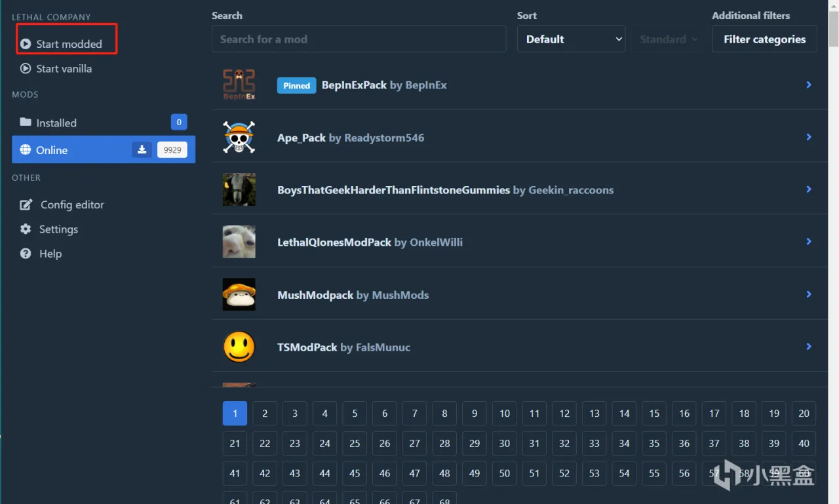Click the Pinned tag on BepInExPack
Image resolution: width=839 pixels, height=504 pixels.
pos(296,85)
